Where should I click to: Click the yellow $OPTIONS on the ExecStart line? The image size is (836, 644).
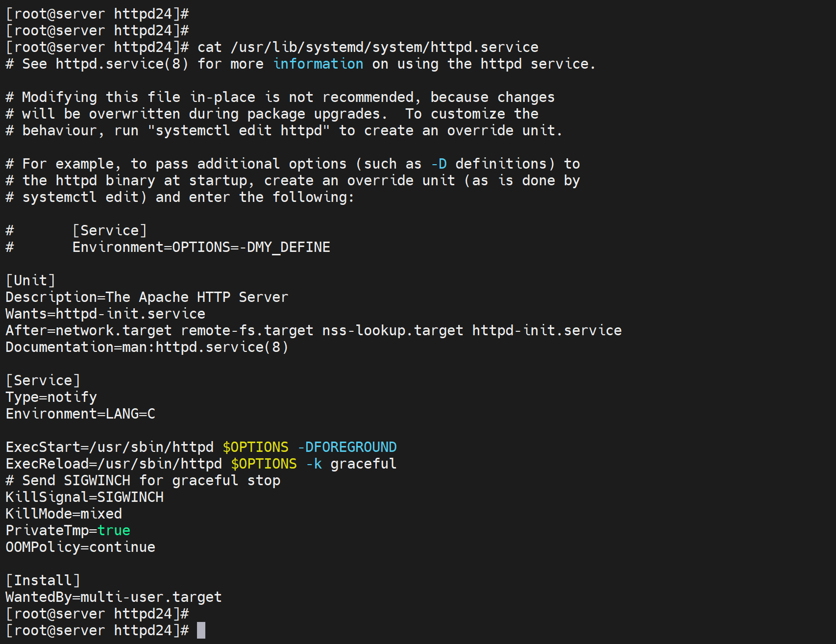(x=255, y=447)
